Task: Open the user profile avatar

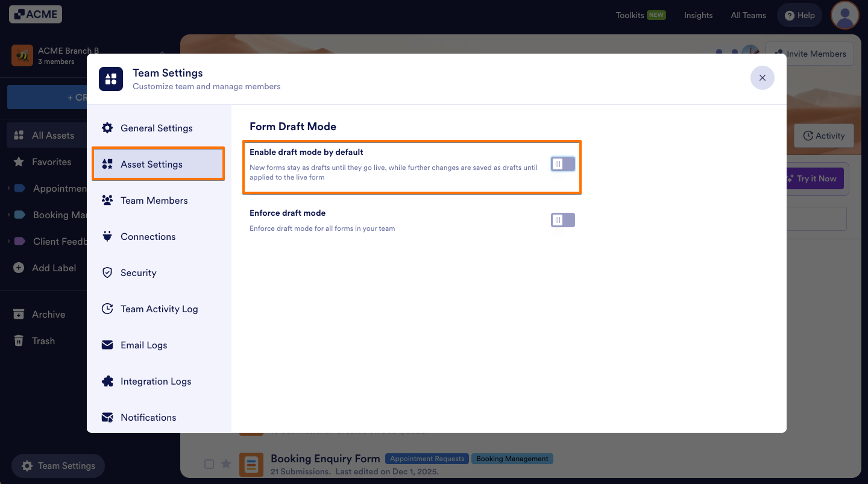Action: click(844, 15)
